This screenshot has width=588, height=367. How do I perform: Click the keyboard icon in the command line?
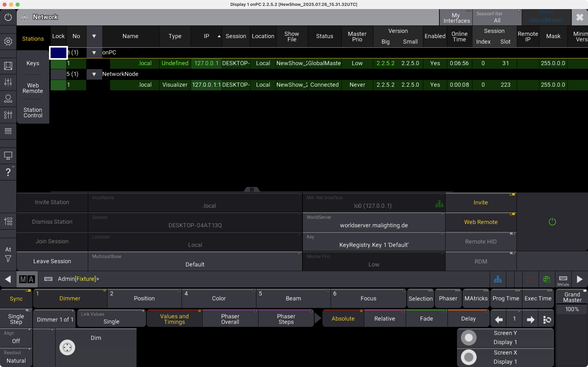pyautogui.click(x=48, y=279)
